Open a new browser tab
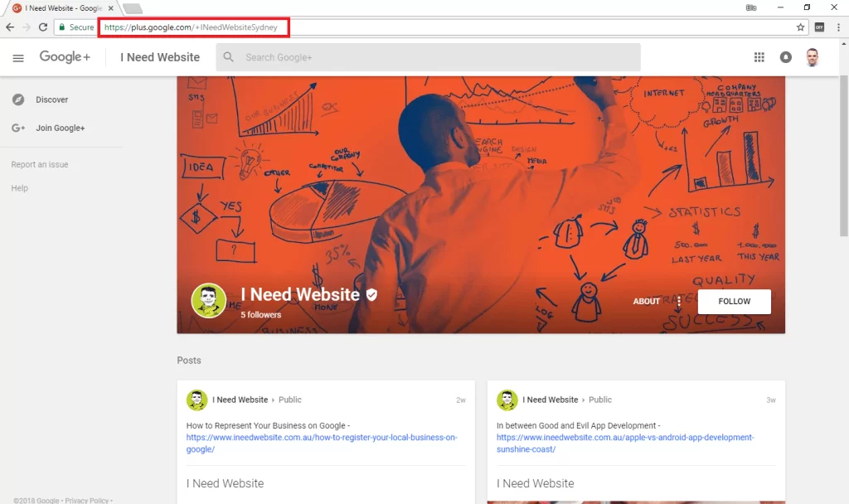The width and height of the screenshot is (849, 504). coord(132,8)
